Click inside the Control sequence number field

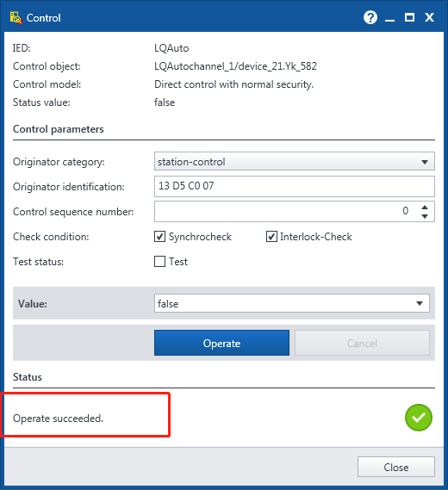(286, 211)
